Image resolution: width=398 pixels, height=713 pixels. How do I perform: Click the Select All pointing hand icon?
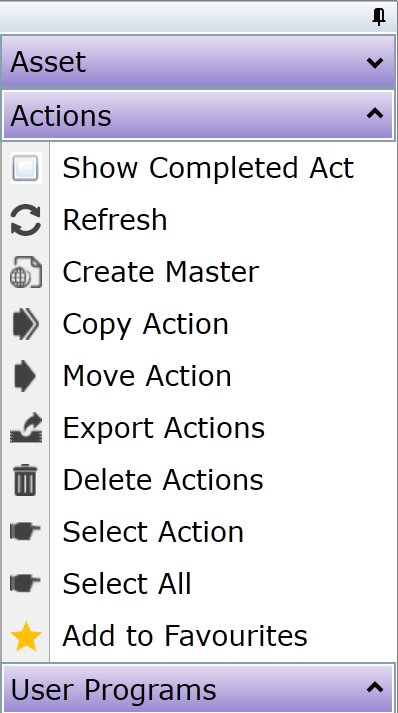[x=25, y=582]
